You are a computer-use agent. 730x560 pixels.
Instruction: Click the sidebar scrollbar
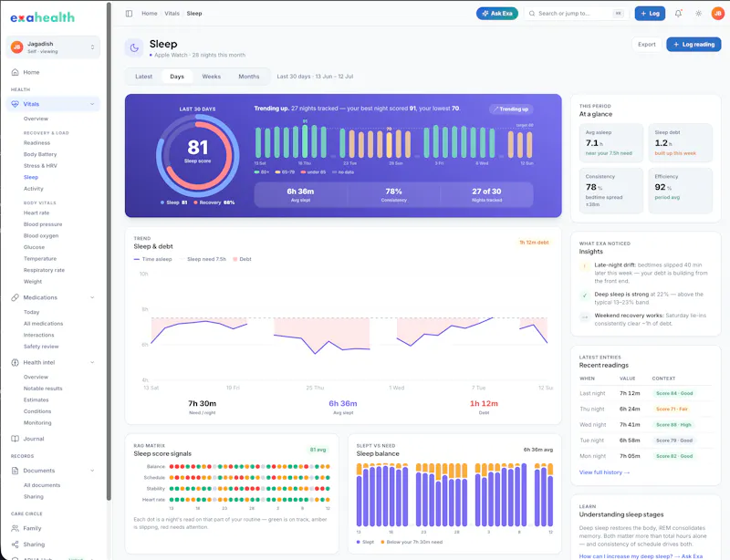point(109,252)
